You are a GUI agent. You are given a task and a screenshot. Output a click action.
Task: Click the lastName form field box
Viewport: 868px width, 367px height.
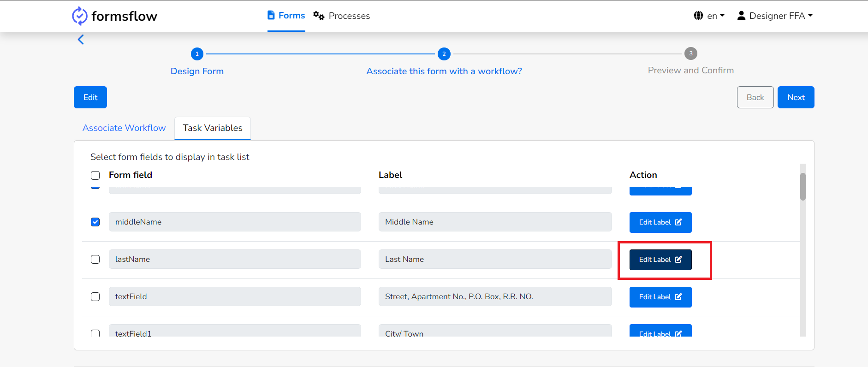point(235,259)
